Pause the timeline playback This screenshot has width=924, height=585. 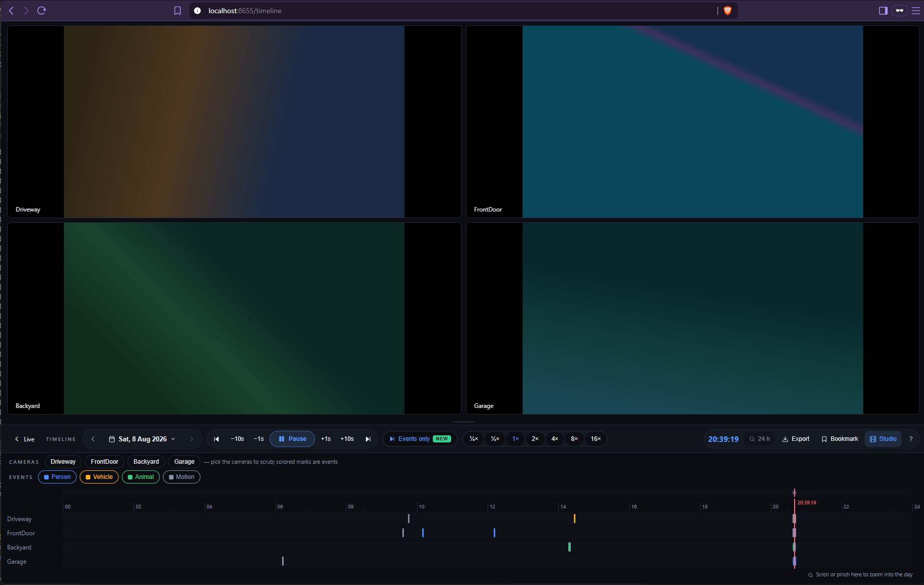coord(292,439)
